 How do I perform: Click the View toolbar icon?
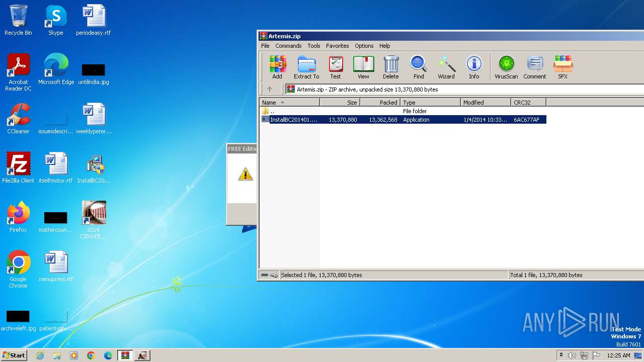tap(363, 67)
